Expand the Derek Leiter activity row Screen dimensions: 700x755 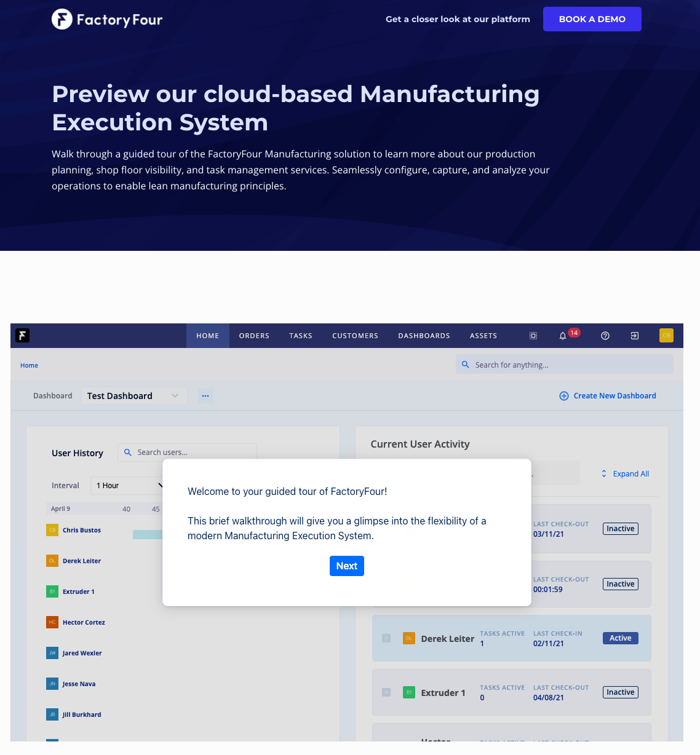[x=386, y=638]
